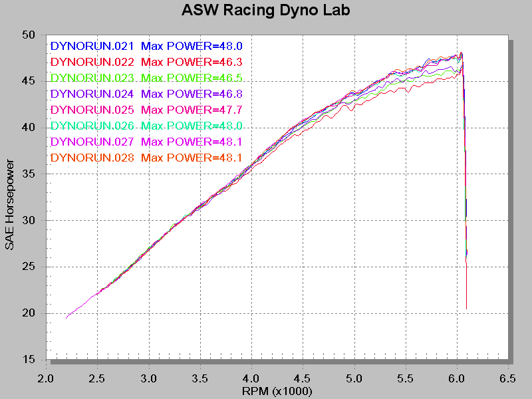Click the green DYNORUN.023 legend entry
The height and width of the screenshot is (399, 532).
coord(92,78)
